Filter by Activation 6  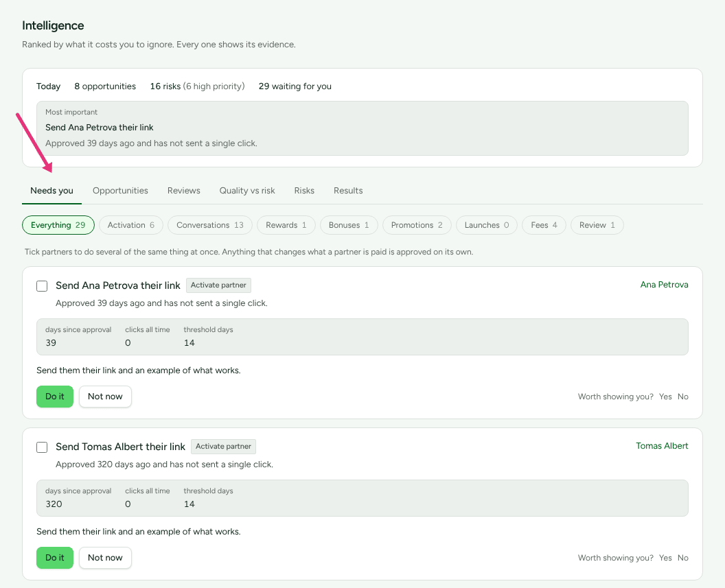(131, 225)
